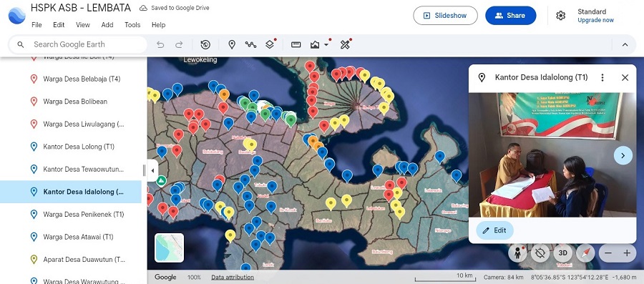Click the 100% status indicator

tap(194, 278)
